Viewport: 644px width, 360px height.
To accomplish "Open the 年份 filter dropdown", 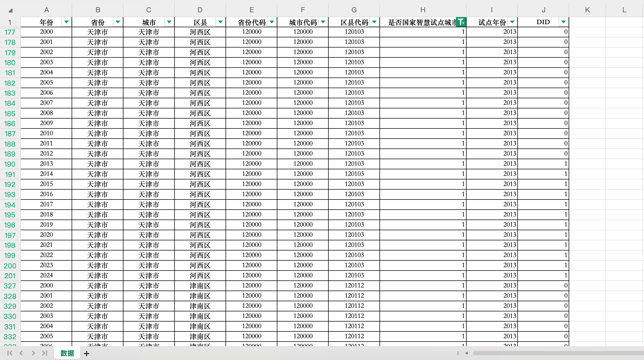I will click(67, 22).
